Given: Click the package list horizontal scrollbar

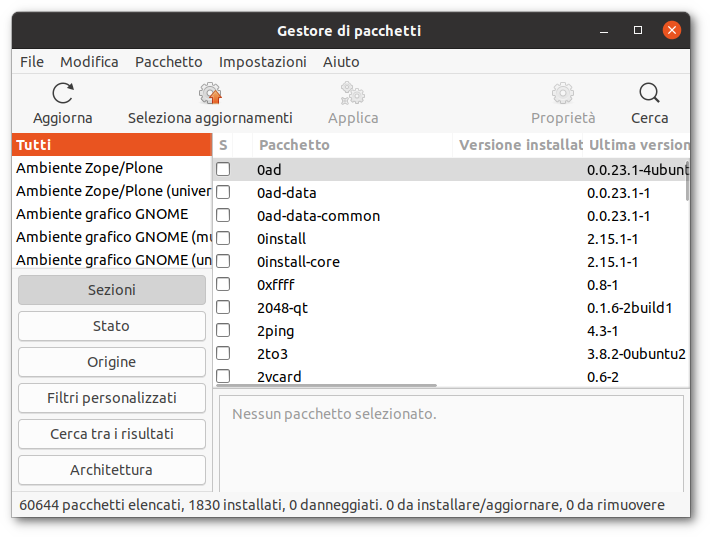Looking at the screenshot, I should [330, 386].
